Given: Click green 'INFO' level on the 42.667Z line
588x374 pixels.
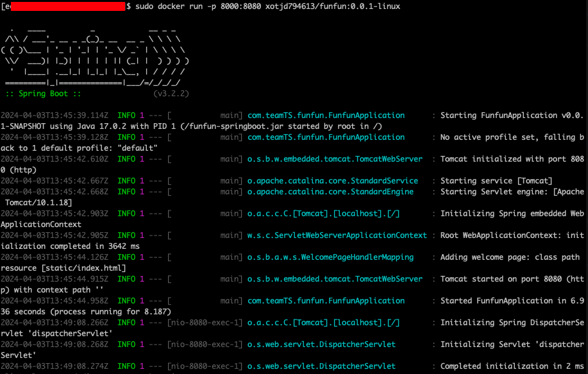Looking at the screenshot, I should pos(126,181).
